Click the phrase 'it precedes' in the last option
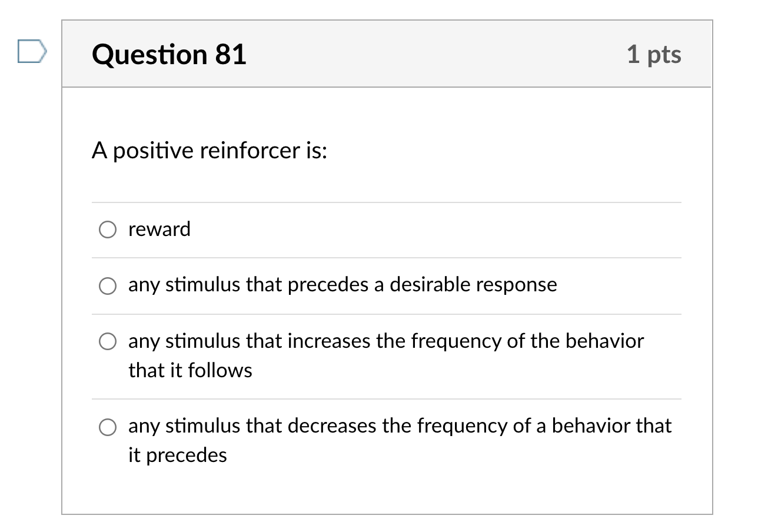 coord(177,455)
